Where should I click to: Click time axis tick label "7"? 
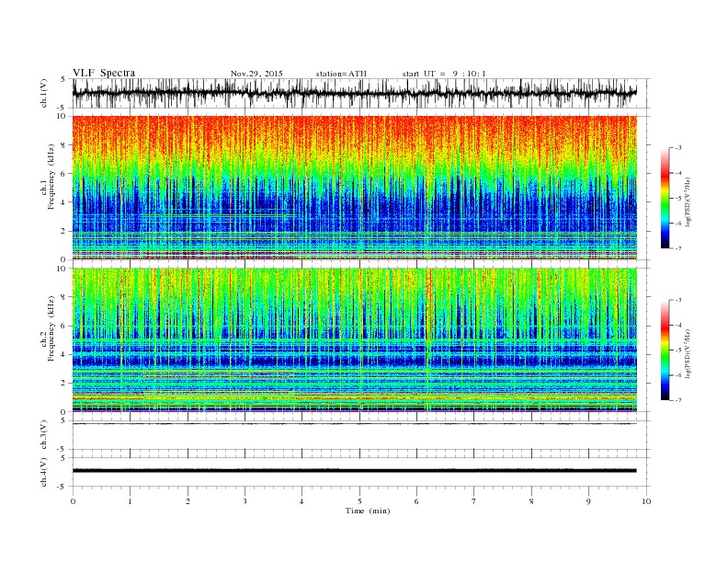coord(474,501)
